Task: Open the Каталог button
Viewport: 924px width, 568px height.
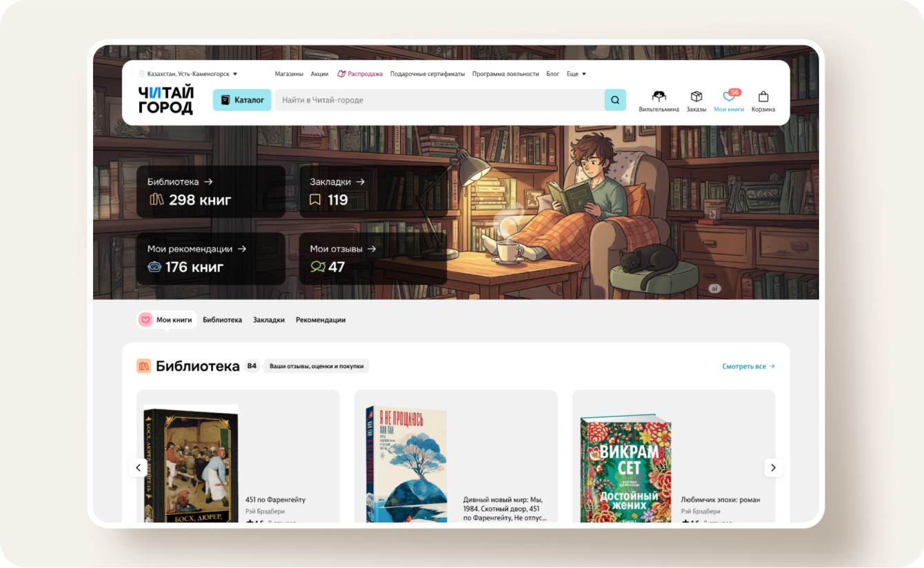Action: point(242,100)
